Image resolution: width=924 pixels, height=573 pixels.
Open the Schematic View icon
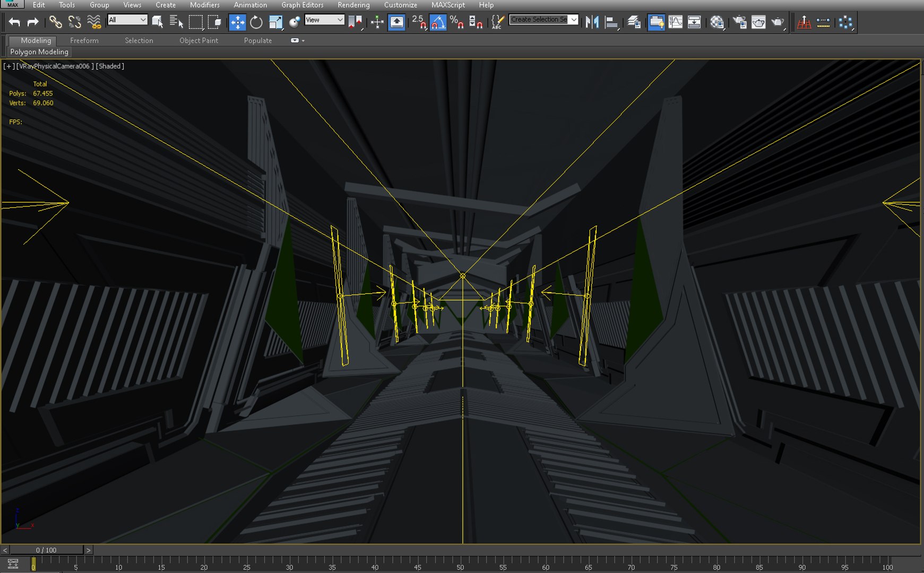coord(694,22)
